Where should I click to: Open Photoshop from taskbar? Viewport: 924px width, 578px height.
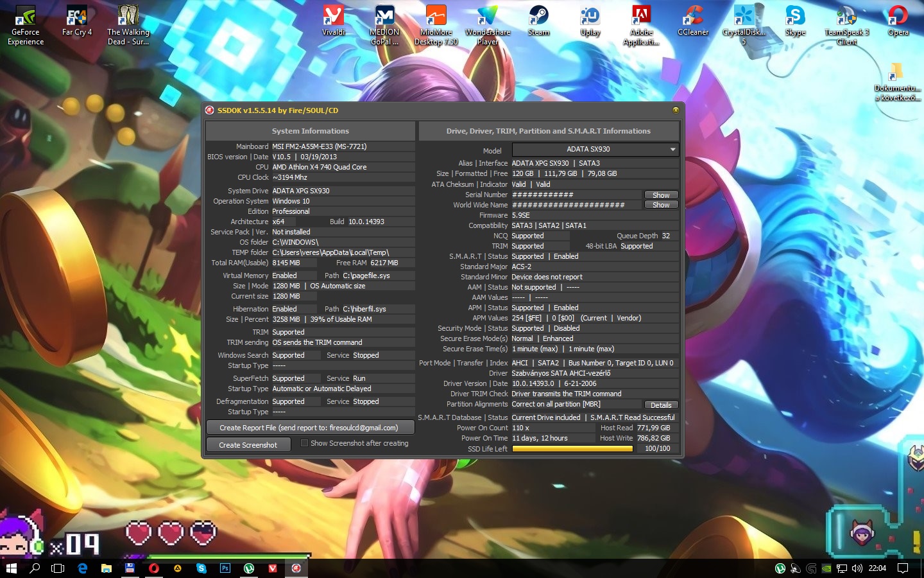pyautogui.click(x=225, y=568)
